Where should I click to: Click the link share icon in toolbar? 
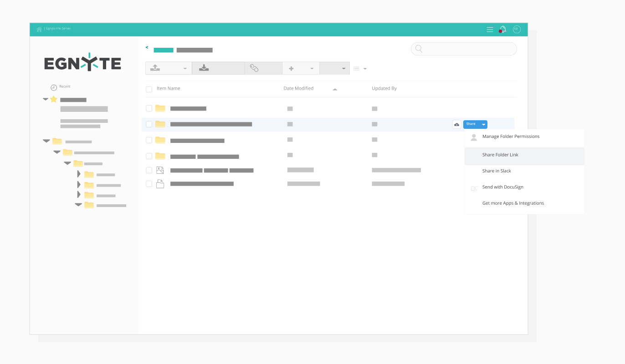pos(254,68)
